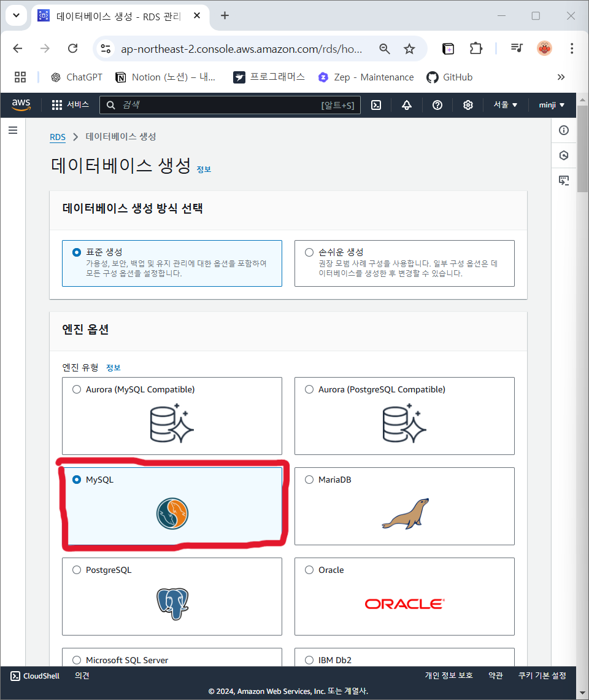
Task: Launch CloudShell from the top navigation bar
Action: pos(376,105)
